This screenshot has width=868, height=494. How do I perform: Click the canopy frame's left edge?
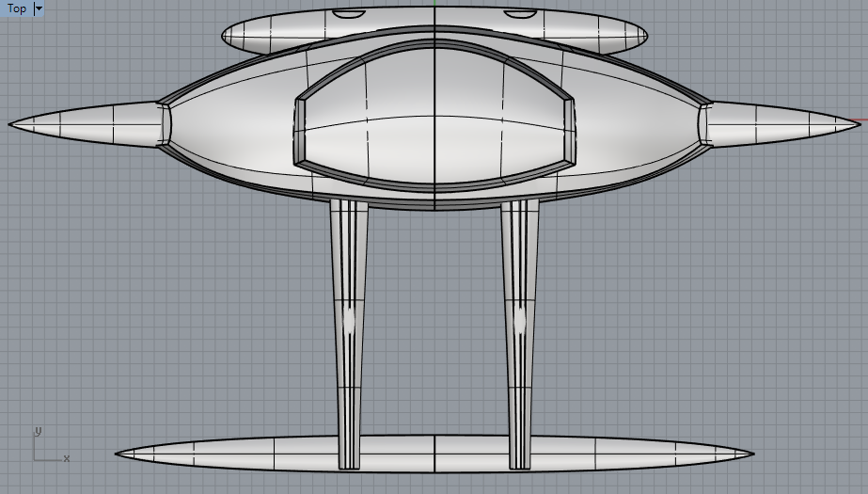[299, 129]
